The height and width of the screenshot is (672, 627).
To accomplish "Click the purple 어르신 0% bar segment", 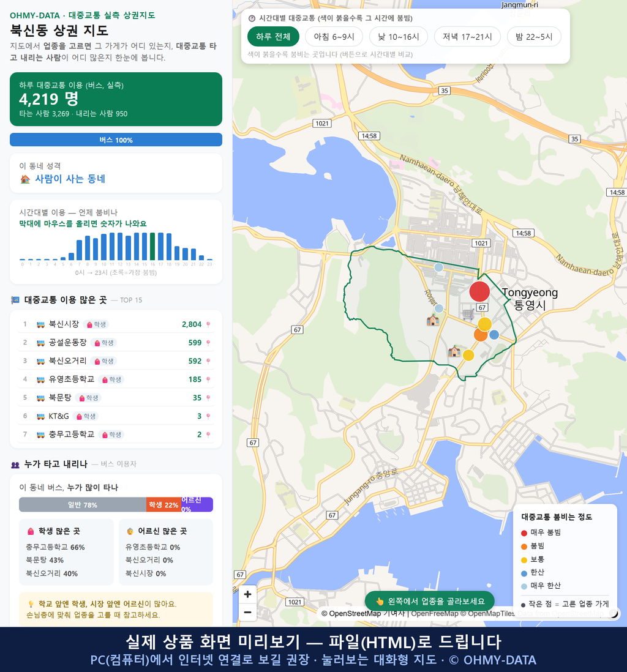I will click(x=197, y=505).
